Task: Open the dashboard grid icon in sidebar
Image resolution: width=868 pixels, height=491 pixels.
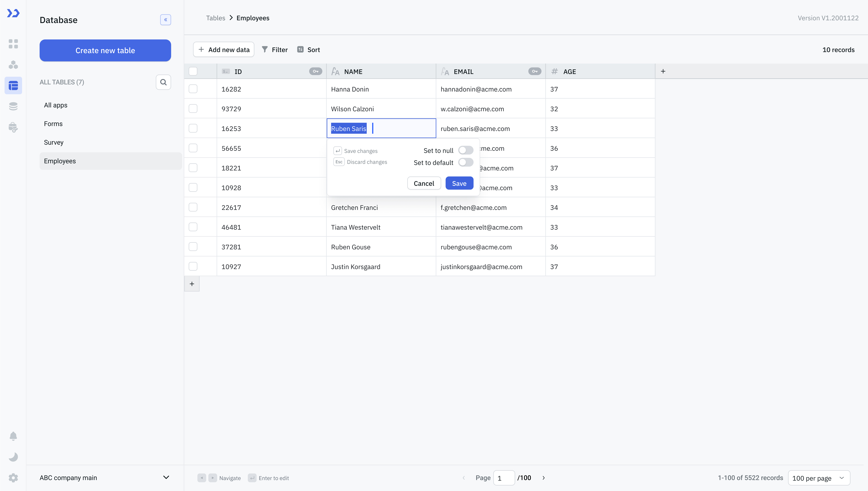Action: 13,44
